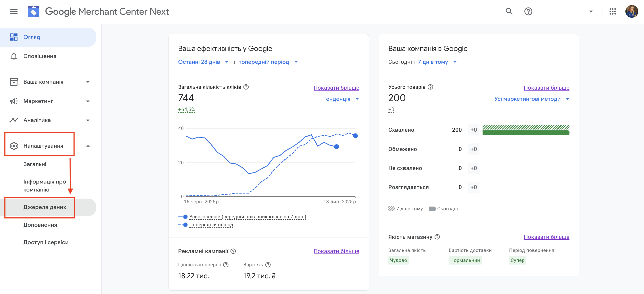This screenshot has width=644, height=294.
Task: Click the +64,6% change indicator
Action: tap(186, 110)
